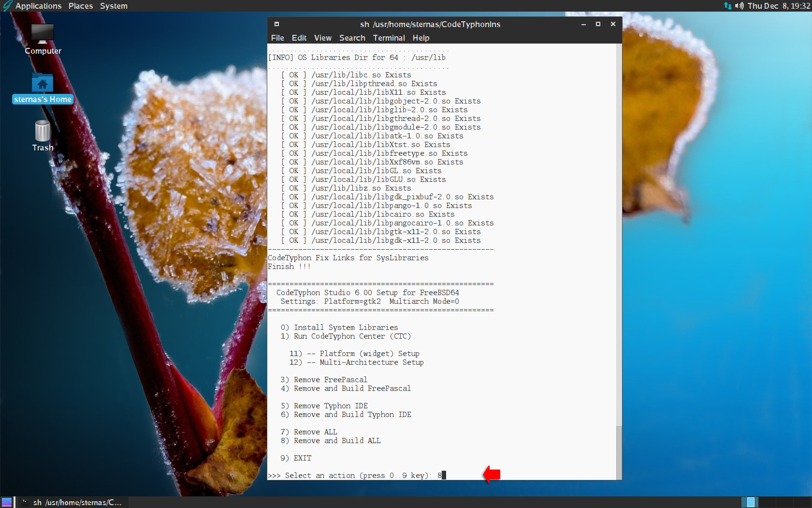This screenshot has width=812, height=508.
Task: Open the terminal File menu
Action: 277,38
